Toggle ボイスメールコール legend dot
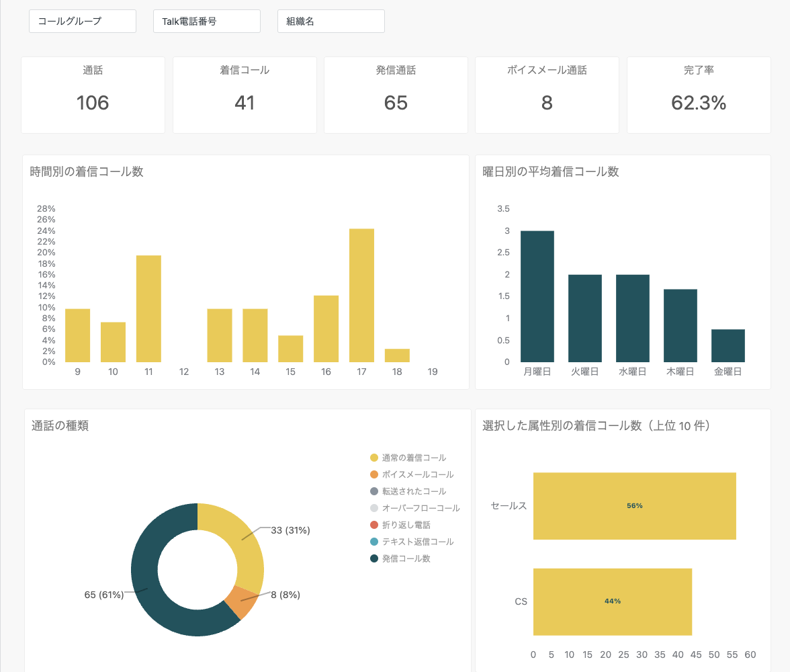 (374, 474)
